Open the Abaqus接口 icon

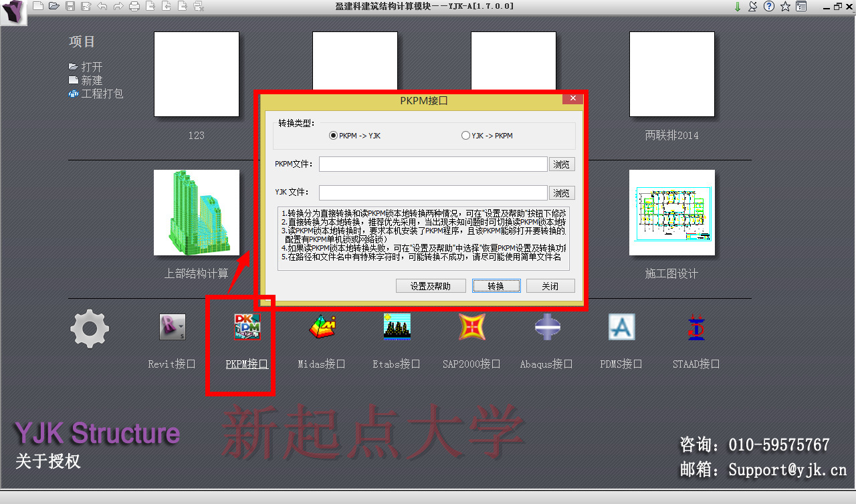pyautogui.click(x=546, y=327)
